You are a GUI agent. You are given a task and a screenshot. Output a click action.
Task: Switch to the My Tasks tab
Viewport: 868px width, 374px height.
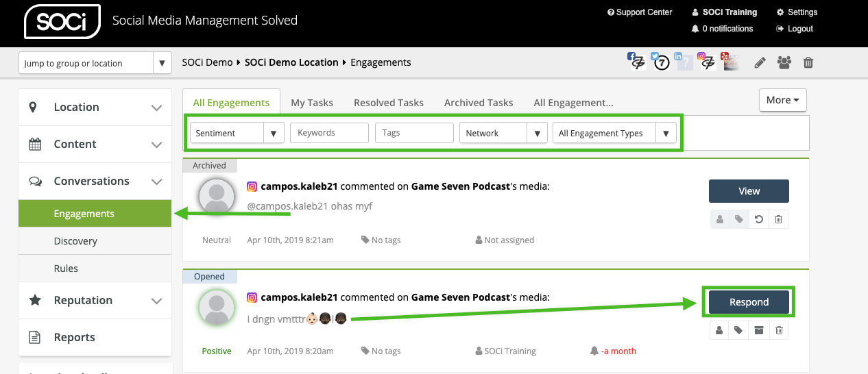(x=312, y=103)
